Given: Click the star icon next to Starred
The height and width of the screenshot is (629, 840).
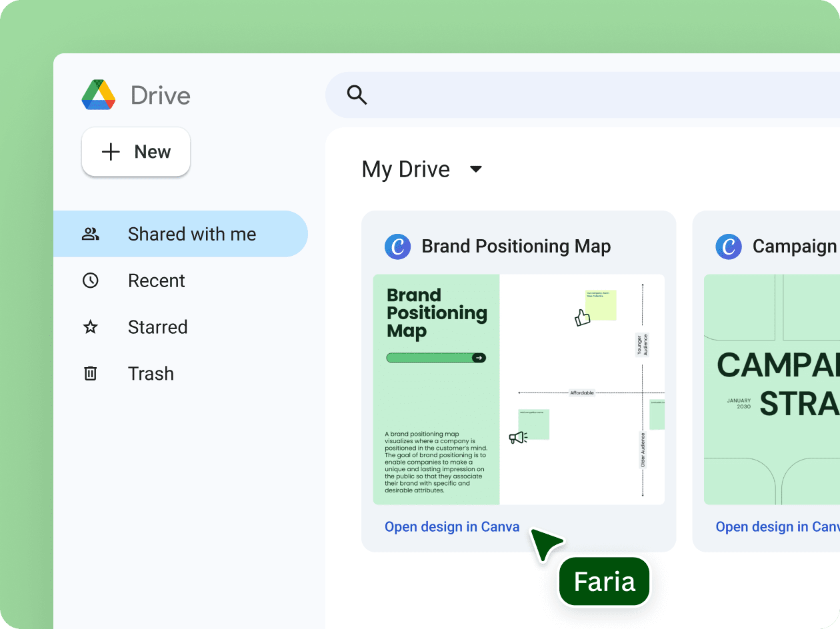Looking at the screenshot, I should 90,327.
